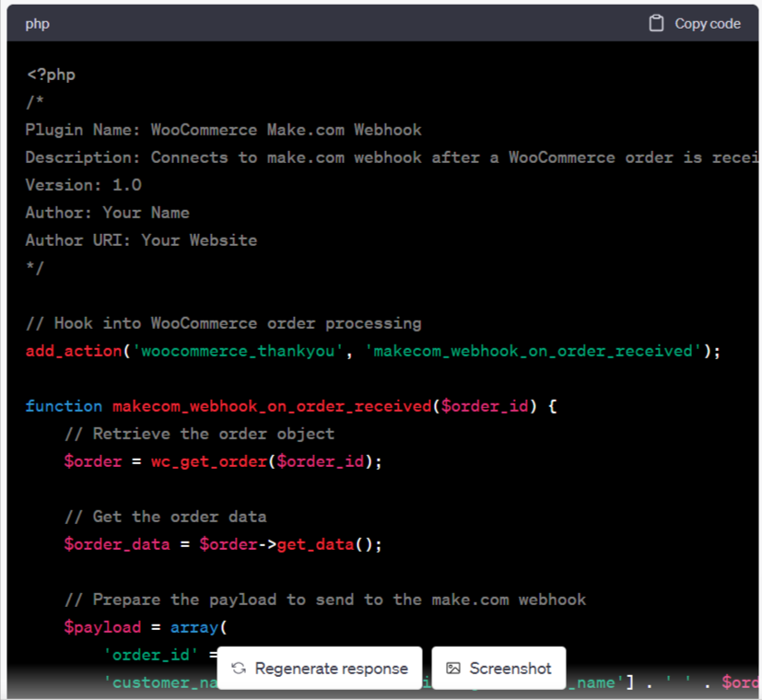Screen dimensions: 762x700
Task: Click the 'makecom_webhook_on_order_received' string in add_action
Action: pyautogui.click(x=533, y=351)
